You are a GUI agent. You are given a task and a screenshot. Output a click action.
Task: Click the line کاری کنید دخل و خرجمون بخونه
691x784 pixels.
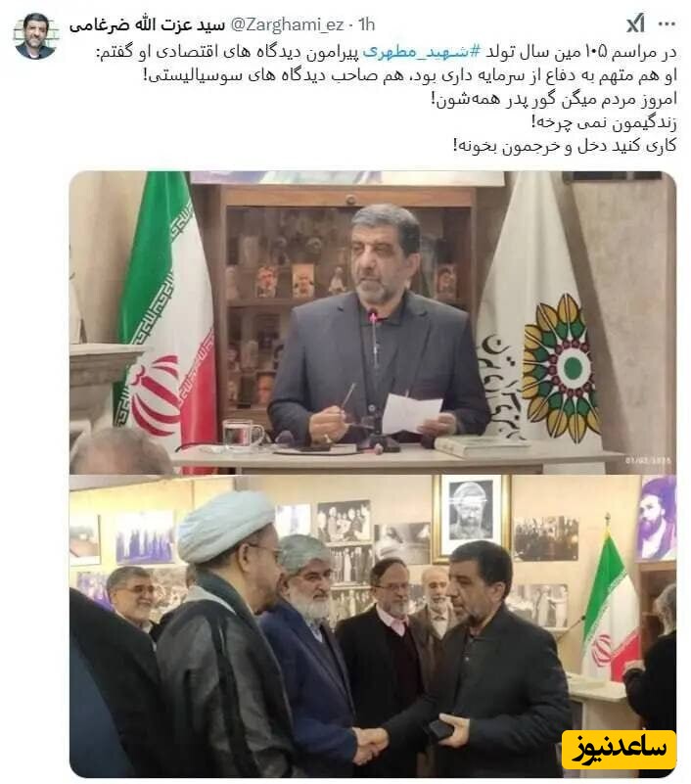click(x=565, y=146)
